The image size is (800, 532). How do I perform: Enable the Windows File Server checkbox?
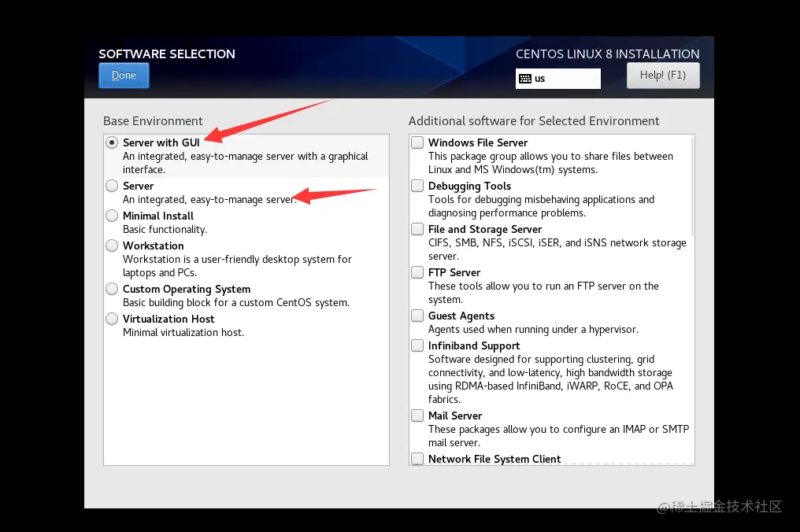(x=417, y=142)
